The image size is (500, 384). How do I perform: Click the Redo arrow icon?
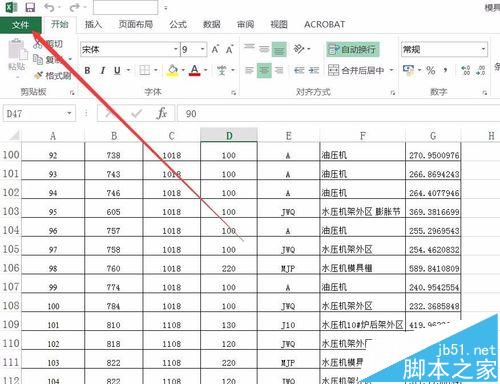[75, 7]
